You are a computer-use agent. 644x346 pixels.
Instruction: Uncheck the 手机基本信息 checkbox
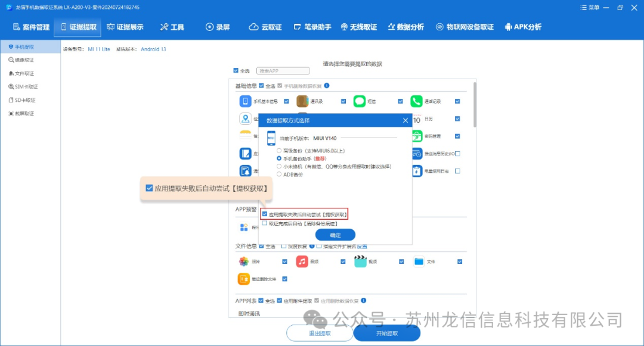(x=286, y=101)
